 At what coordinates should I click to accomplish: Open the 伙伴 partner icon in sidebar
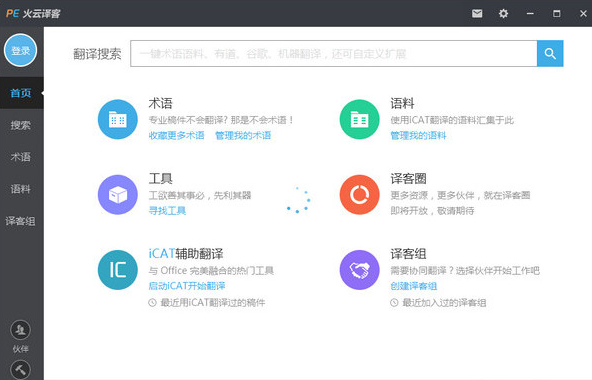coord(20,330)
